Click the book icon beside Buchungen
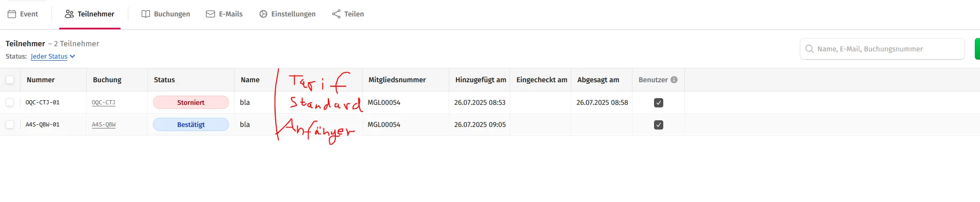 [146, 14]
